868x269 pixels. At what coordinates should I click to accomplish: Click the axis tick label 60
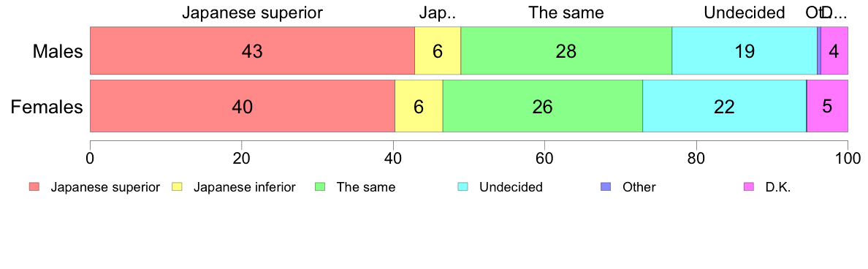[x=544, y=157]
